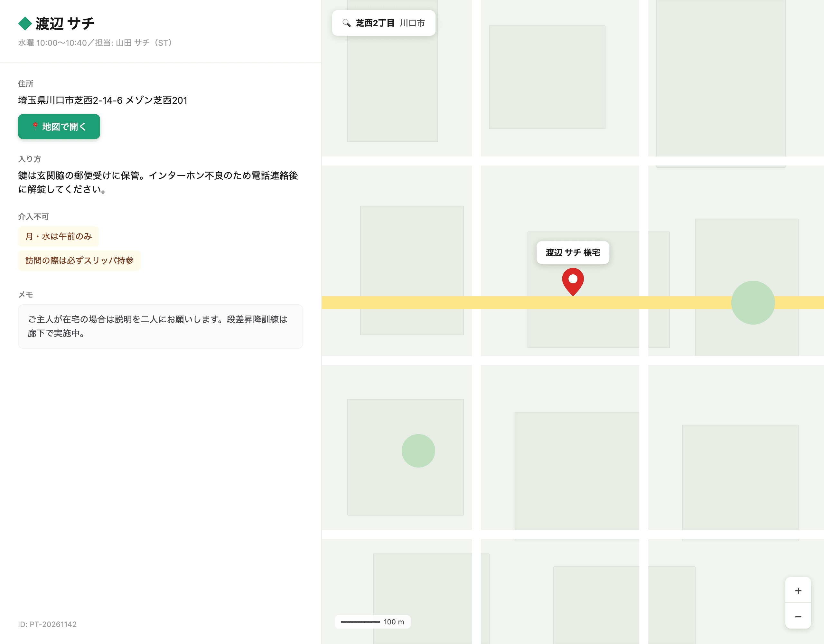The width and height of the screenshot is (824, 644).
Task: Select the address 埼玉県川口市芝西2-14-6 メゾン芝西201
Action: [103, 100]
